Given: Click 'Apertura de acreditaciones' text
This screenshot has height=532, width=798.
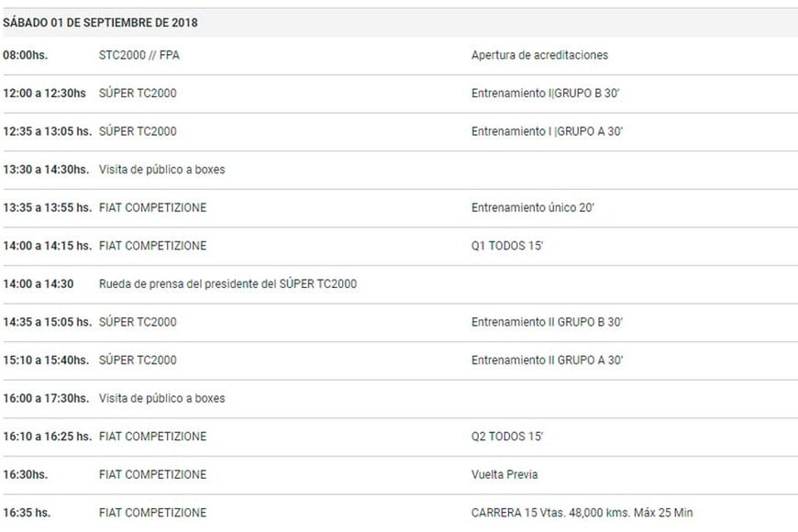Looking at the screenshot, I should (x=539, y=55).
